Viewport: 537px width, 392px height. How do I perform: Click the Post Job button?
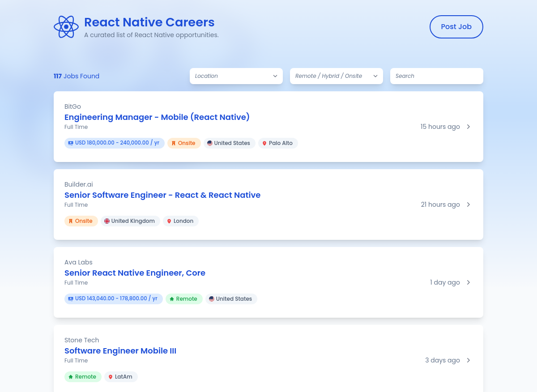tap(456, 27)
